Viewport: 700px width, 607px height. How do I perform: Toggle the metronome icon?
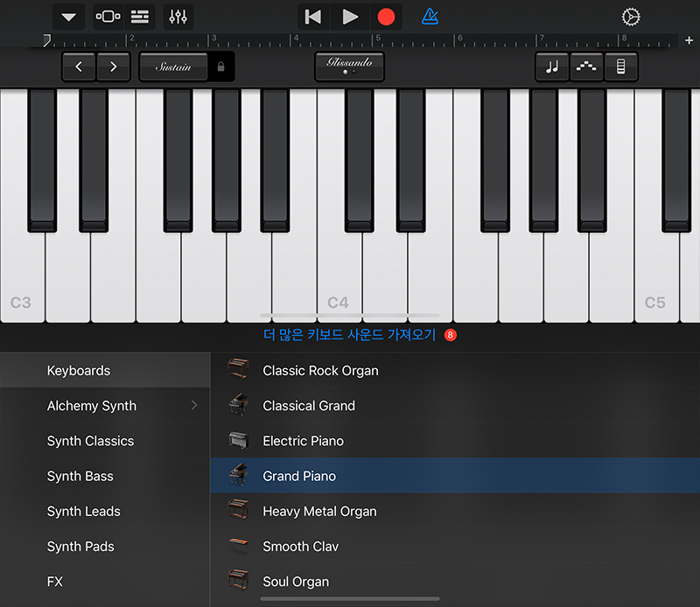(430, 17)
